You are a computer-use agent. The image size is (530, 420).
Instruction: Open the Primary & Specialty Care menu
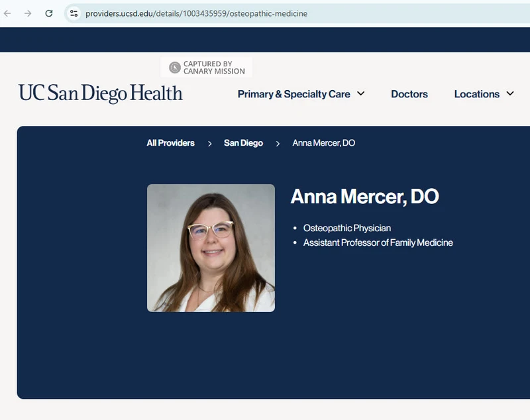(x=293, y=94)
